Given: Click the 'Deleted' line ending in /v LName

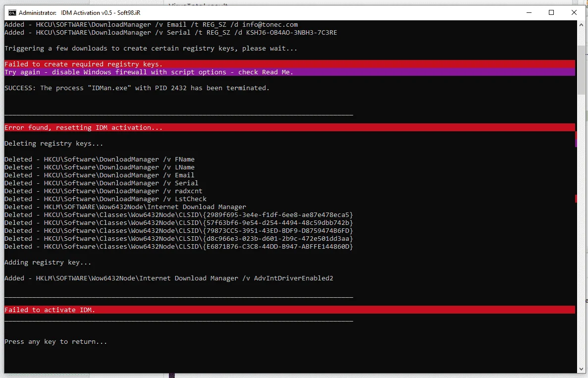Looking at the screenshot, I should [100, 167].
